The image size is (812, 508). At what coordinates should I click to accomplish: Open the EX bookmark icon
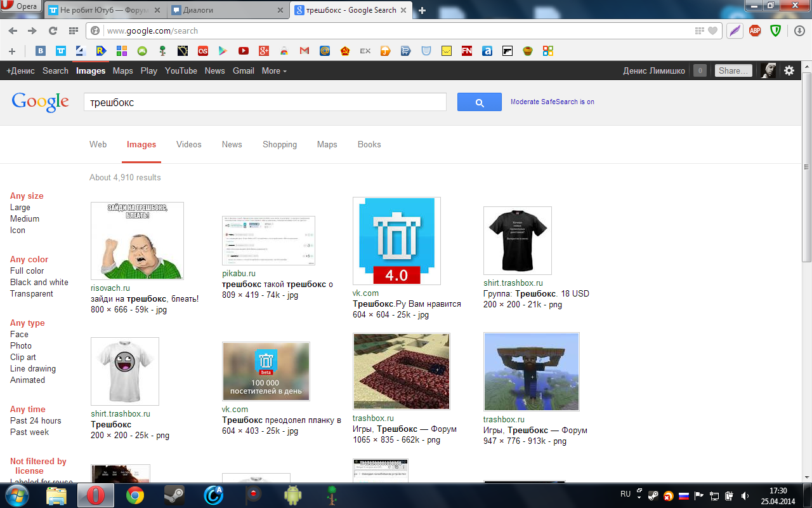365,51
